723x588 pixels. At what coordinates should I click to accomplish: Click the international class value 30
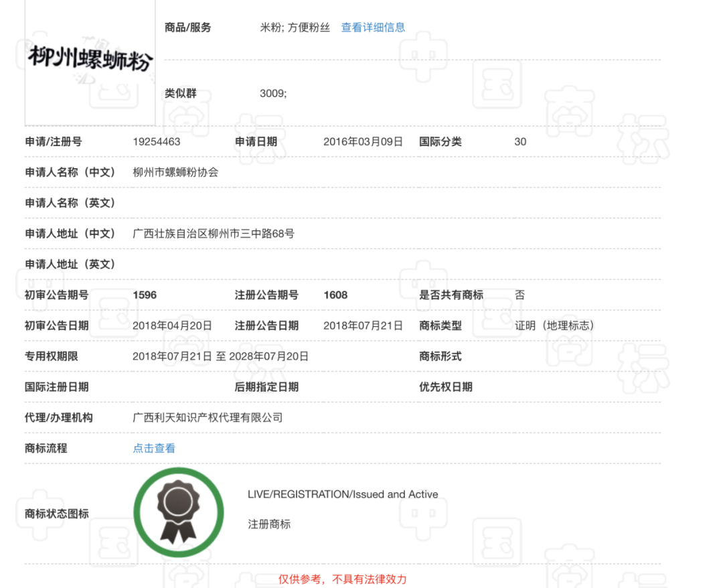click(x=520, y=142)
